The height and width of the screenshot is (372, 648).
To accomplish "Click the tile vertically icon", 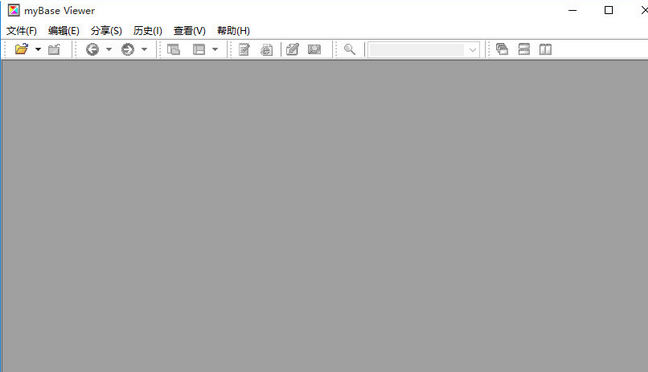I will point(546,50).
